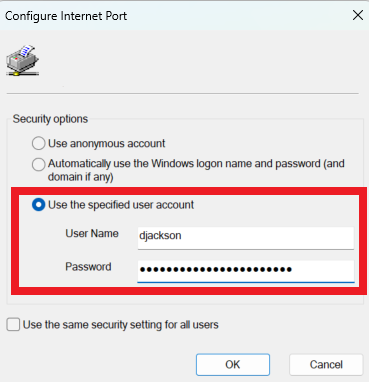The image size is (369, 382).
Task: Confirm settings with the OK button
Action: pyautogui.click(x=233, y=364)
